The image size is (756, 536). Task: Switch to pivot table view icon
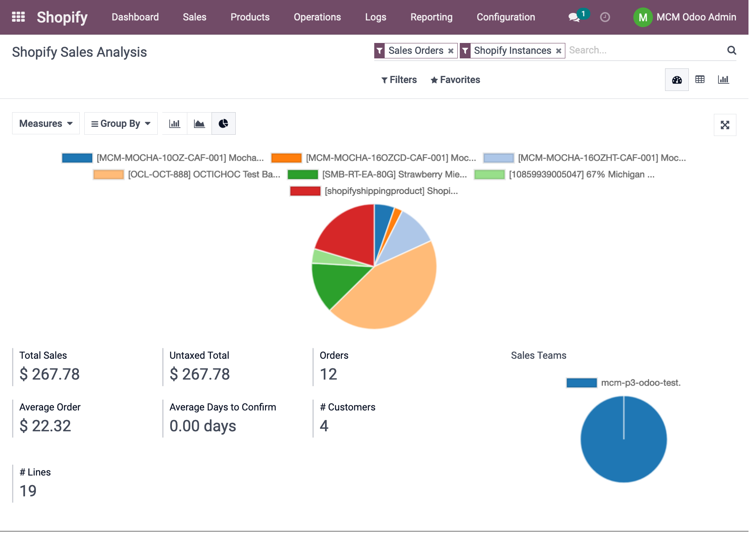coord(700,80)
